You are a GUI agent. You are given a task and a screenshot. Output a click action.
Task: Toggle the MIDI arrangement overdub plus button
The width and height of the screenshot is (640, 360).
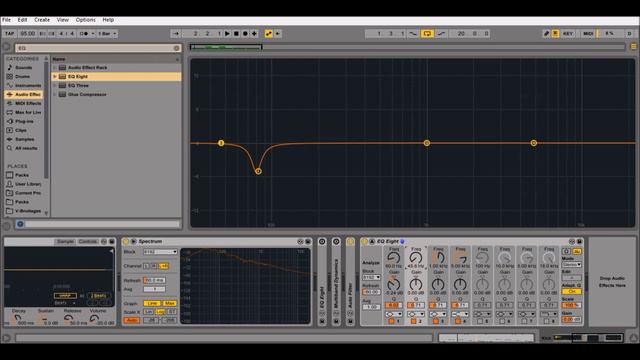click(x=254, y=33)
